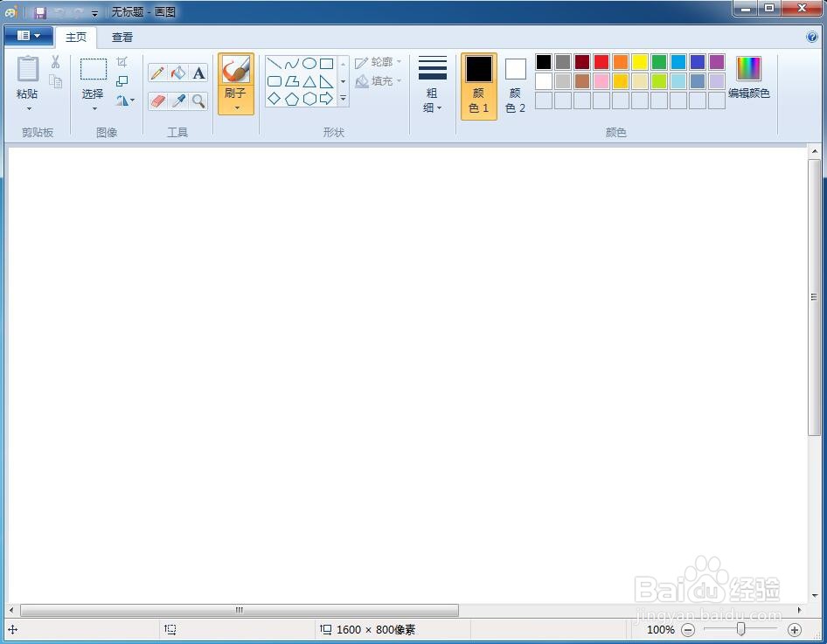Image resolution: width=827 pixels, height=644 pixels.
Task: Choose the Pentagon shape
Action: tap(292, 99)
